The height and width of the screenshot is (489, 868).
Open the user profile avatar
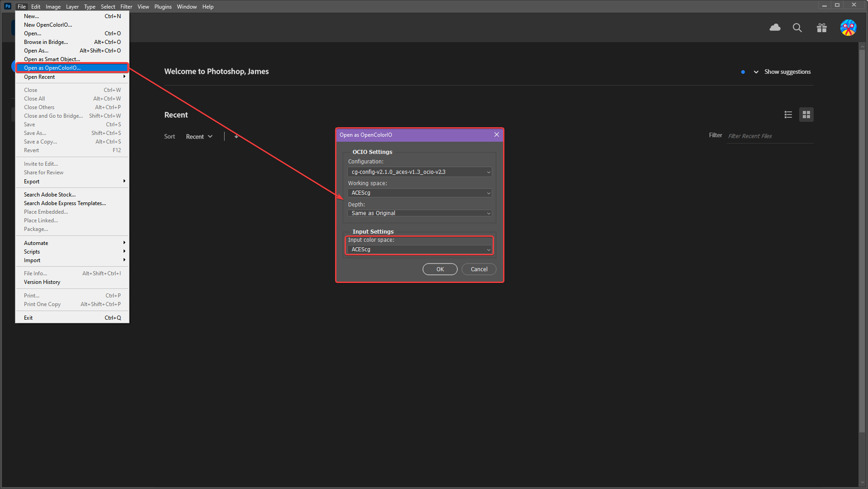[x=848, y=28]
